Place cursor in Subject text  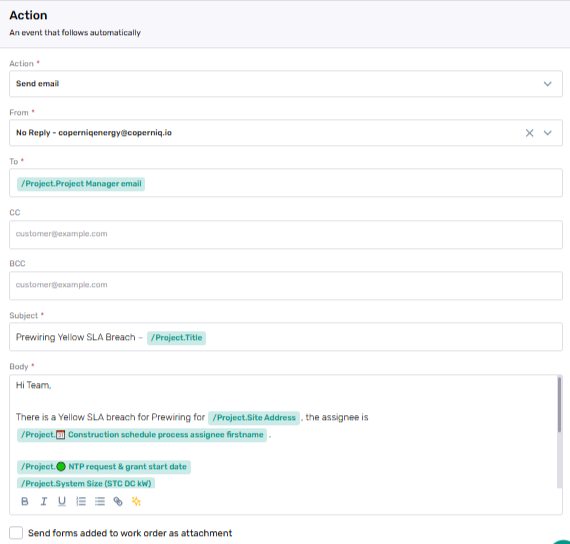[x=76, y=337]
